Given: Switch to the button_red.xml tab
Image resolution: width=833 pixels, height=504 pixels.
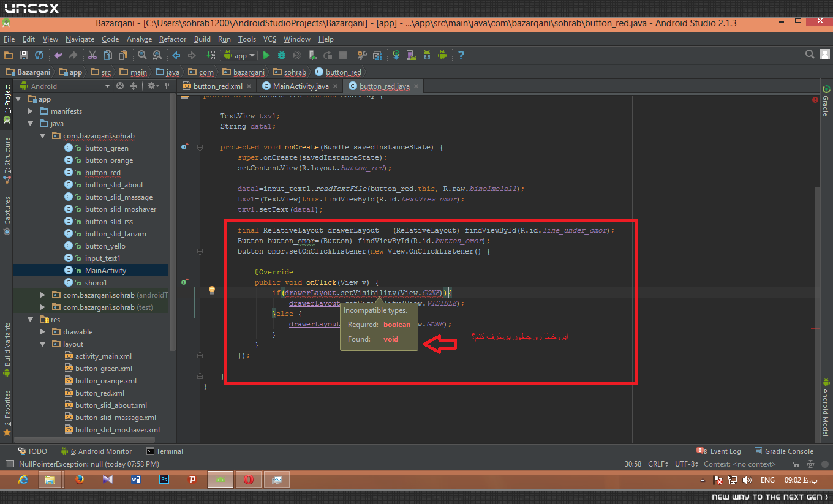Looking at the screenshot, I should [217, 86].
